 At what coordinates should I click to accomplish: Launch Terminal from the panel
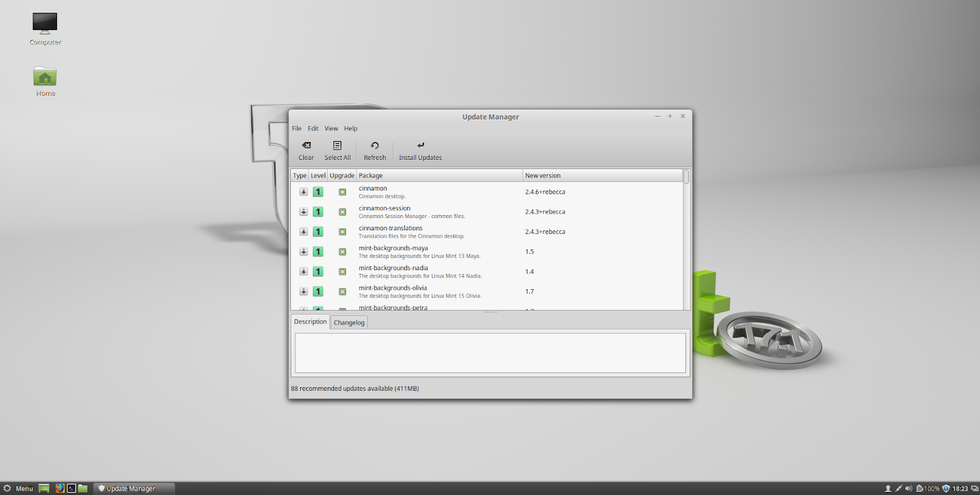(72, 488)
